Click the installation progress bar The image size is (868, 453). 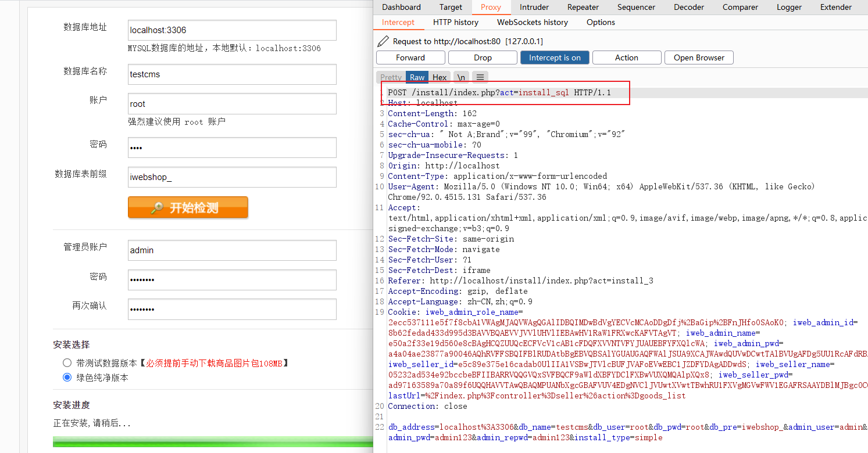click(x=213, y=442)
